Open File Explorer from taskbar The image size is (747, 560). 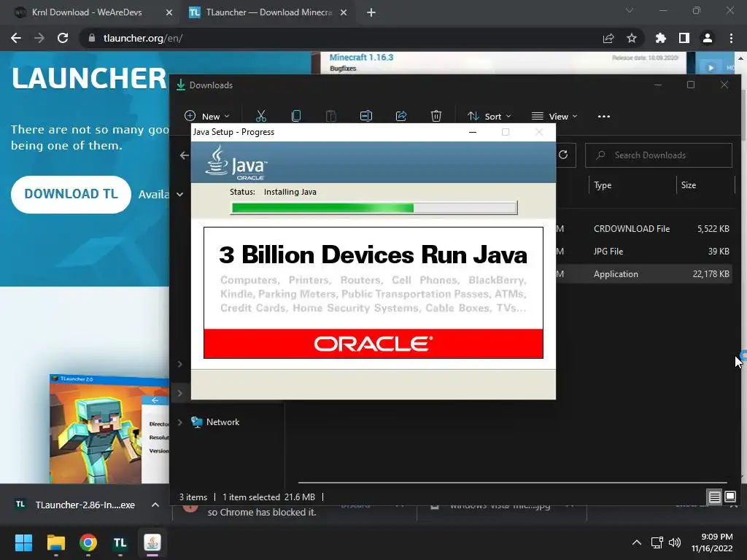tap(55, 542)
